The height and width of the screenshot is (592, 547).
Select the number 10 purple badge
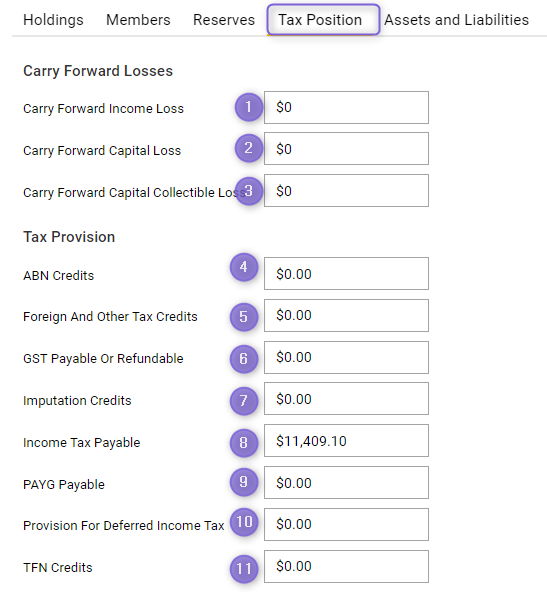click(x=244, y=522)
